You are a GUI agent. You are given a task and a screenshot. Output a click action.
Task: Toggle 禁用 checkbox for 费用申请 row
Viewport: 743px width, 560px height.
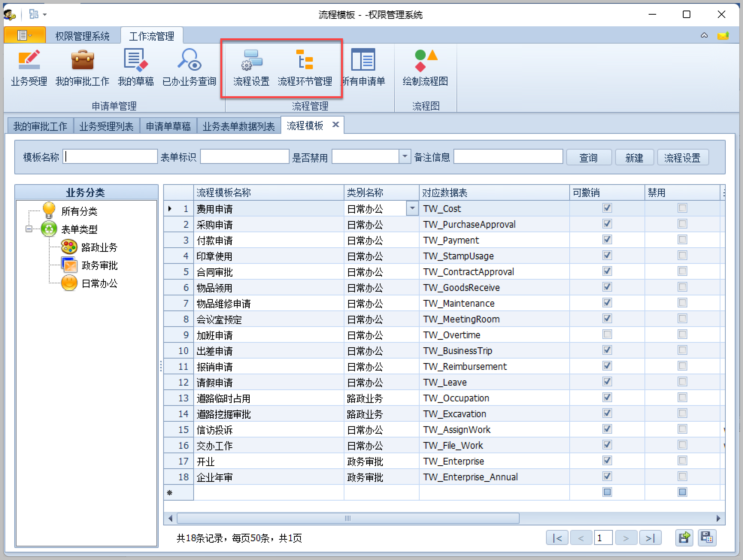pyautogui.click(x=682, y=208)
